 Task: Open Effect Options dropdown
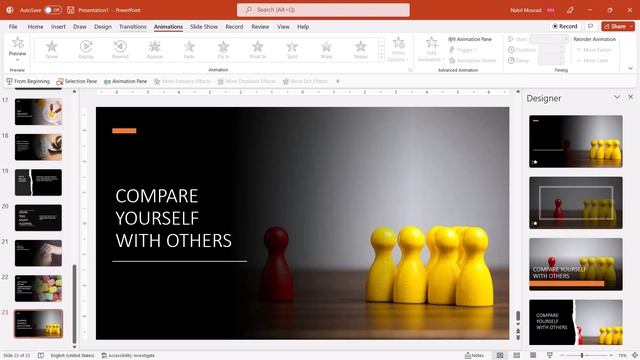(398, 49)
